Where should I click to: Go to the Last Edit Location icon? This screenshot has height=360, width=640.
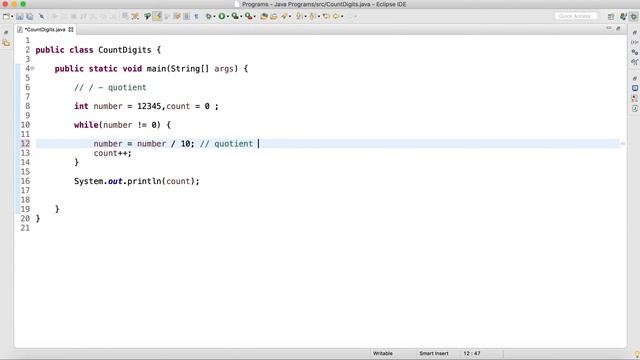[326, 16]
